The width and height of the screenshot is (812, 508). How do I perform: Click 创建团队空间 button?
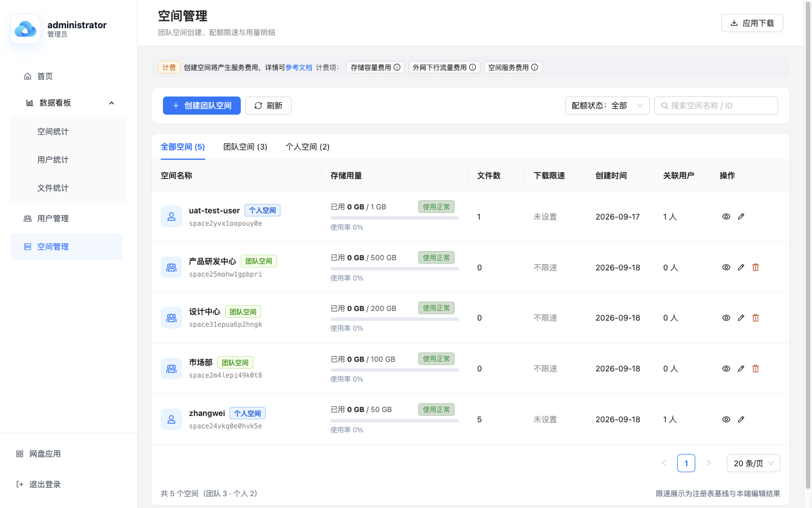[x=202, y=106]
